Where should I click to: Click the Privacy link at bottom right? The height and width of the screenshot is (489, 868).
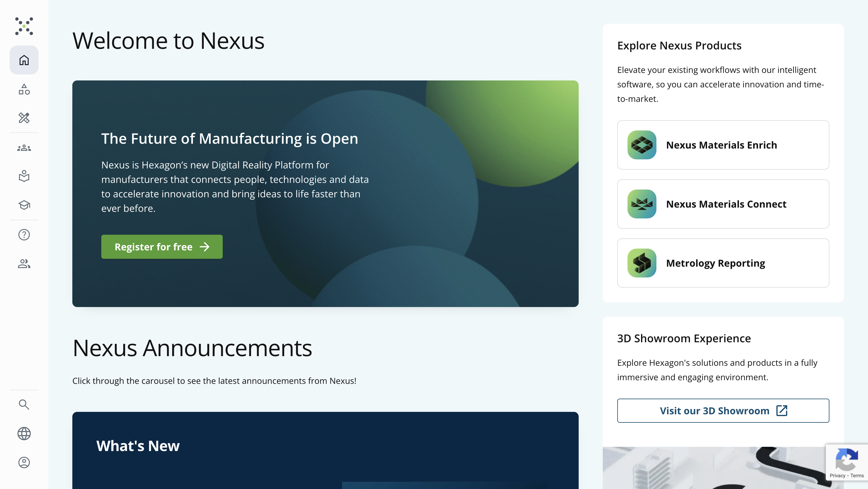coord(838,475)
